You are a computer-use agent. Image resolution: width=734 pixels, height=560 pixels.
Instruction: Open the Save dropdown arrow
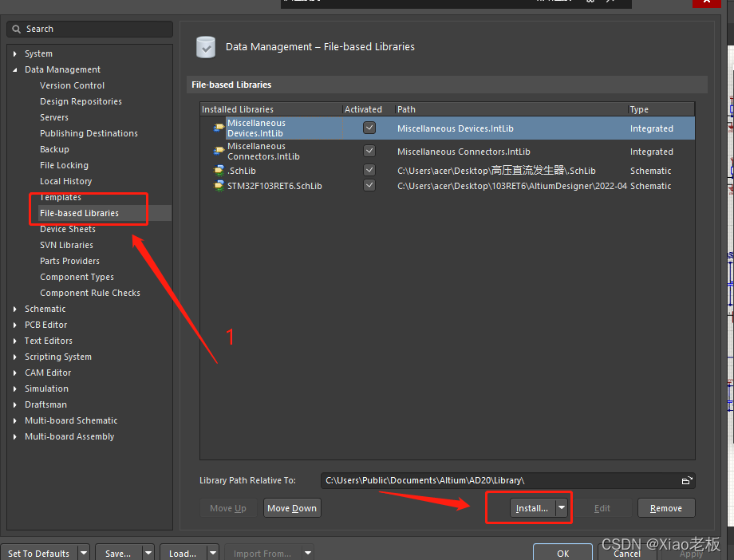point(148,553)
